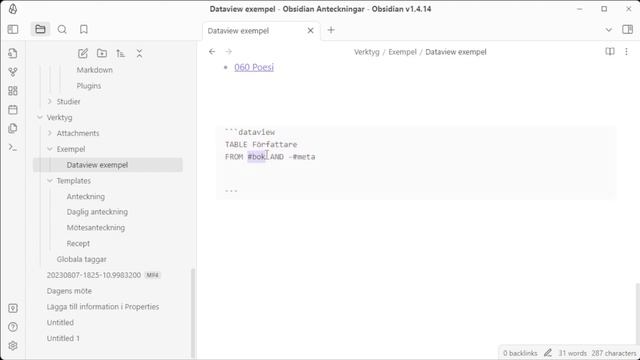Open the vault switcher icon
Viewport: 640px width, 360px height.
13,308
